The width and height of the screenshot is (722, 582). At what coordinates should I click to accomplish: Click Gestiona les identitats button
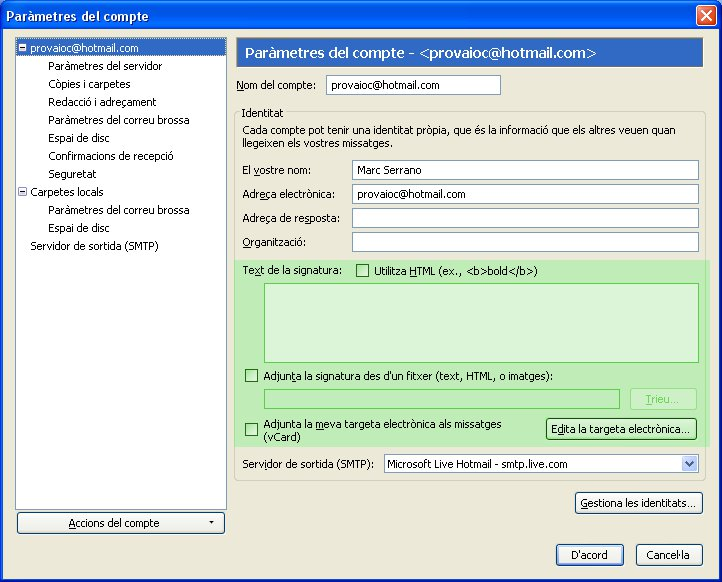click(x=638, y=503)
